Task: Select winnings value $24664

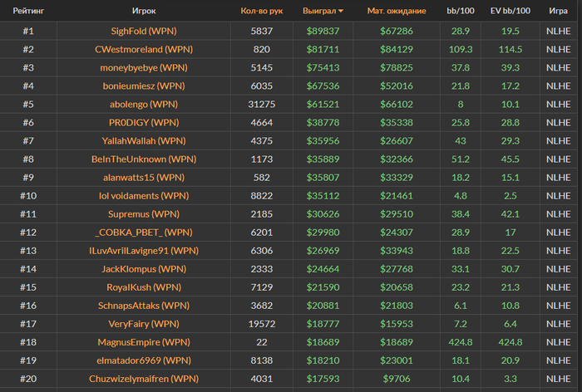Action: [x=323, y=269]
